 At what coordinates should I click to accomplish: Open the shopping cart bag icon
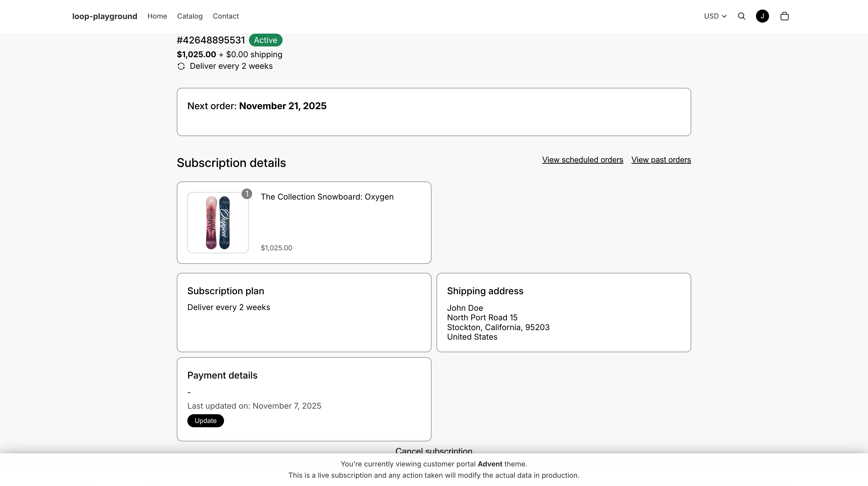tap(784, 16)
